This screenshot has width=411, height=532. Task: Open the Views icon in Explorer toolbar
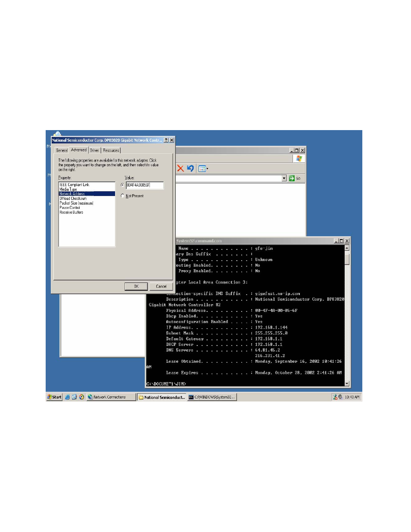(x=203, y=168)
